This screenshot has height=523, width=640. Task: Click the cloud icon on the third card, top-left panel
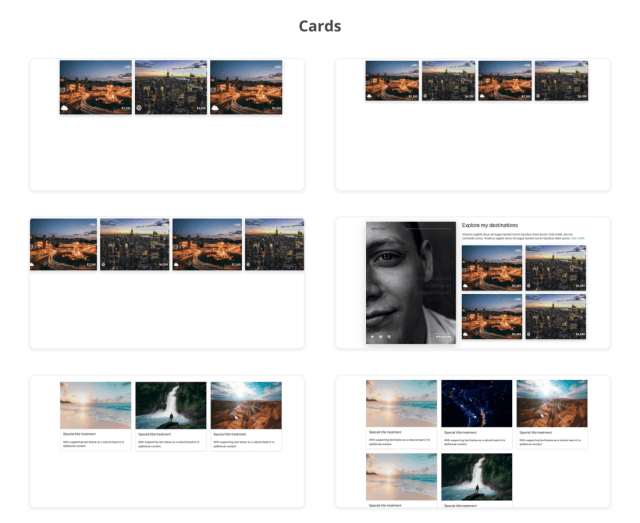[215, 107]
